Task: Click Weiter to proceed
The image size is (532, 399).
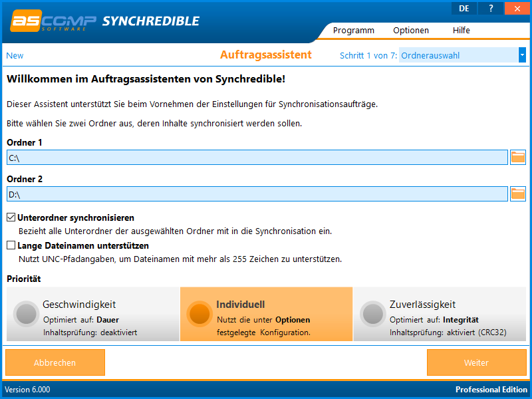Action: coord(476,362)
